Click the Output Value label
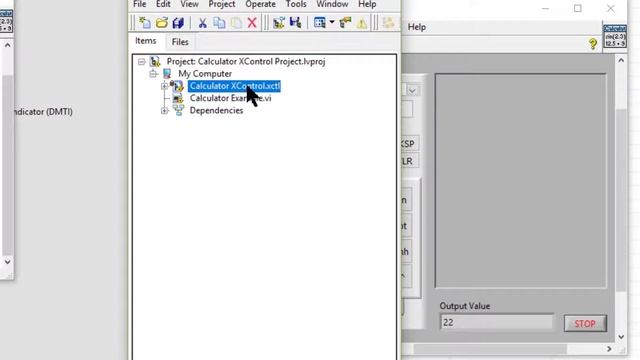Image resolution: width=640 pixels, height=360 pixels. pyautogui.click(x=464, y=306)
